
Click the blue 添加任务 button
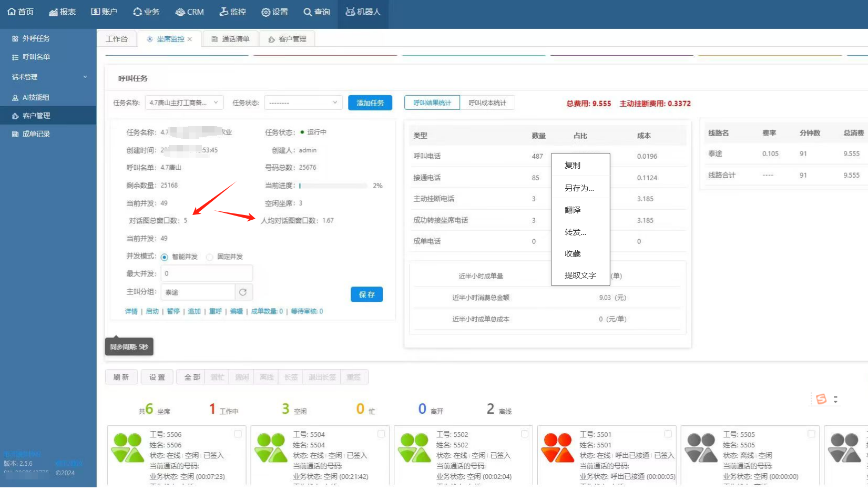coord(370,103)
